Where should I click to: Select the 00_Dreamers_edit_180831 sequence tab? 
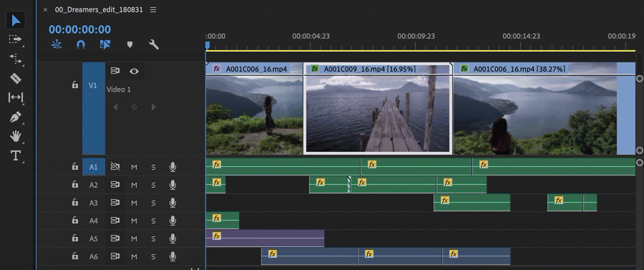[99, 9]
